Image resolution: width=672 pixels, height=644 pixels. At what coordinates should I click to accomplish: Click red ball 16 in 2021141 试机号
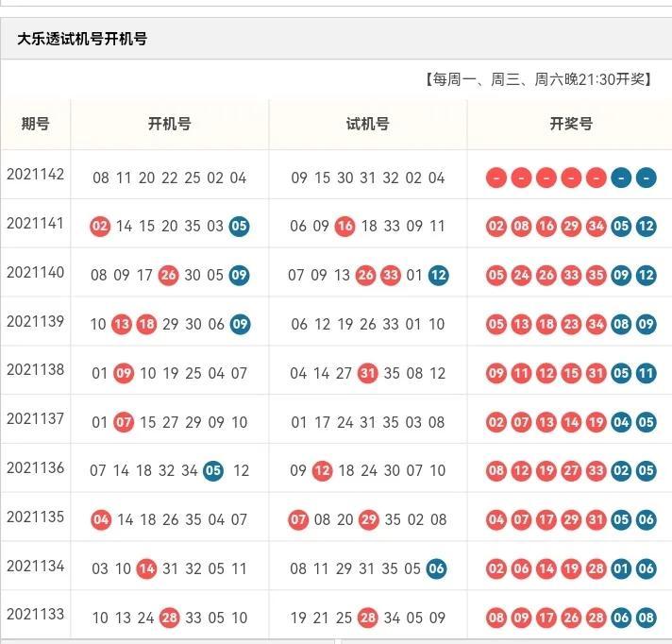click(x=345, y=226)
